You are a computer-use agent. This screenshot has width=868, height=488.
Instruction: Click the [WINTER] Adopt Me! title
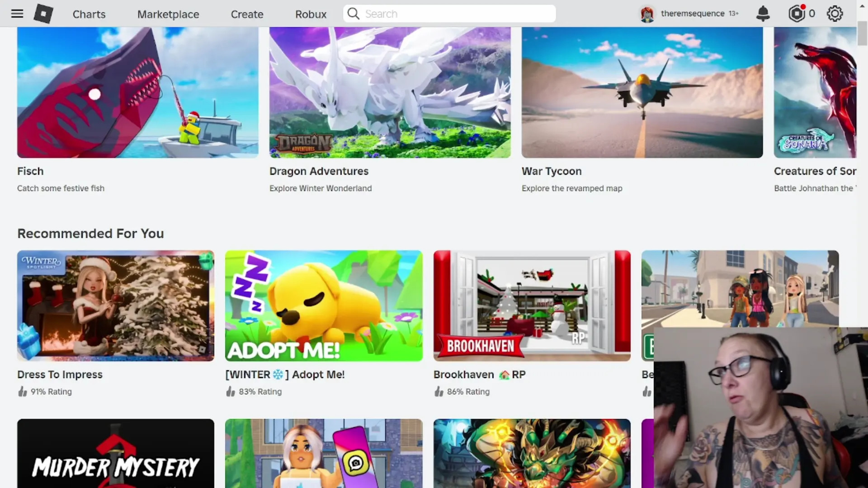[285, 375]
